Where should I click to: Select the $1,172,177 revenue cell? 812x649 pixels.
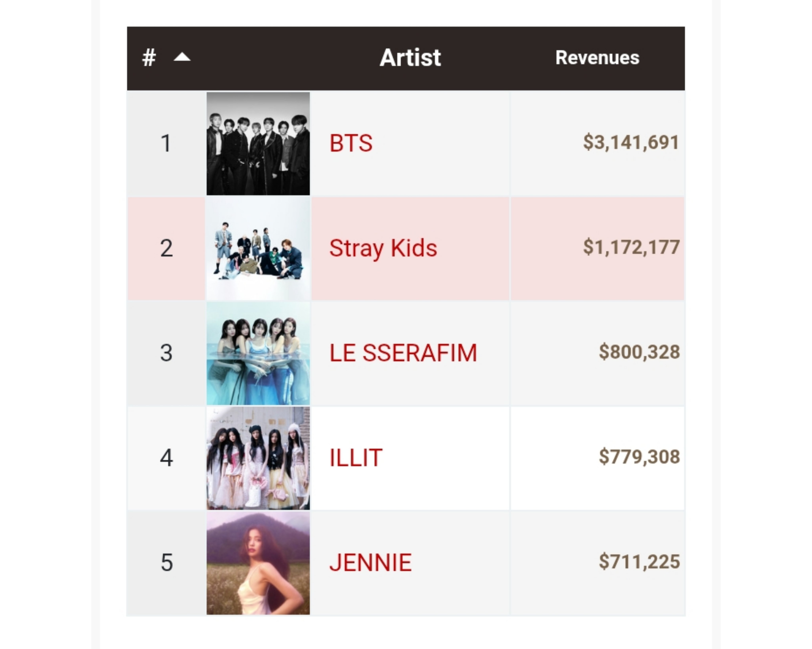click(x=597, y=248)
